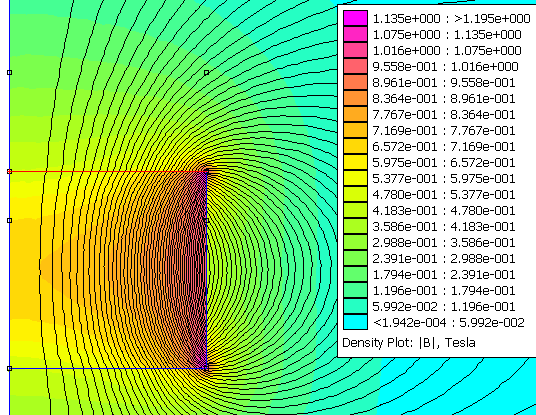
Task: Click the green 2.391e-001 legend swatch
Action: coord(355,258)
